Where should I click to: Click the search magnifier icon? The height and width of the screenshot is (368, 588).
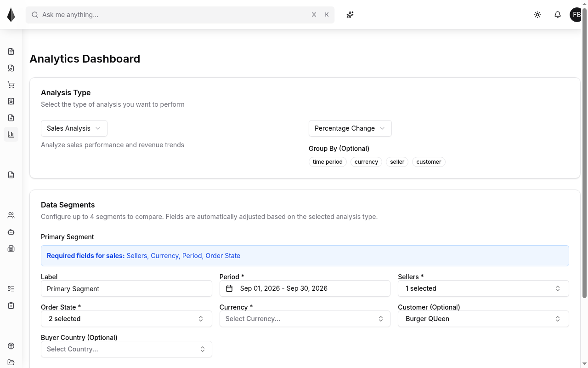point(35,15)
